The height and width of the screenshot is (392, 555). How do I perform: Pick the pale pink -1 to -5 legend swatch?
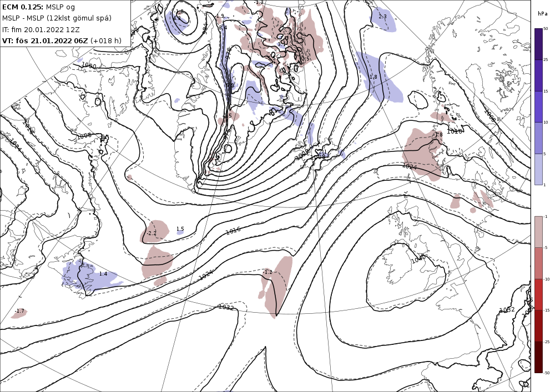538,232
